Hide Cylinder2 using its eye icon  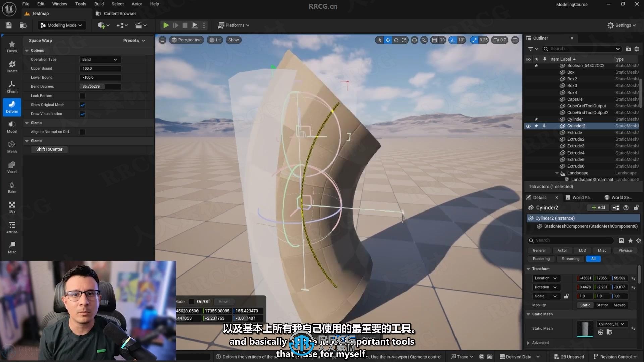point(528,126)
